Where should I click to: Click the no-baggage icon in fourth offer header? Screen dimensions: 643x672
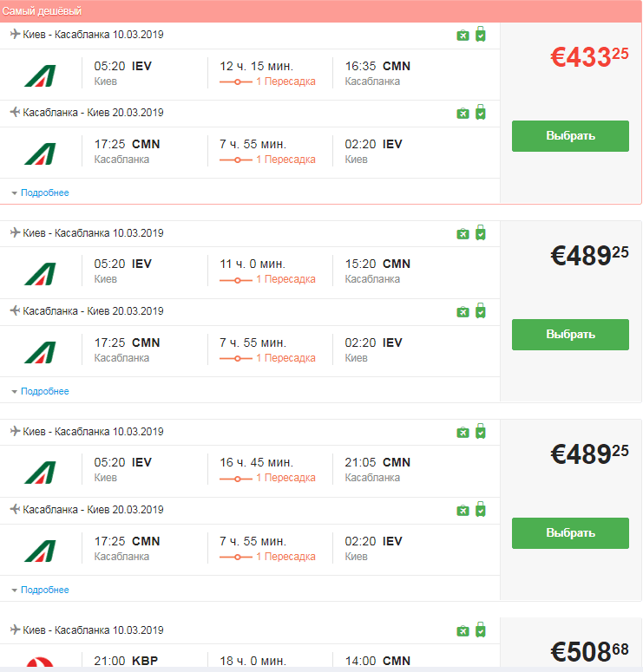(463, 631)
